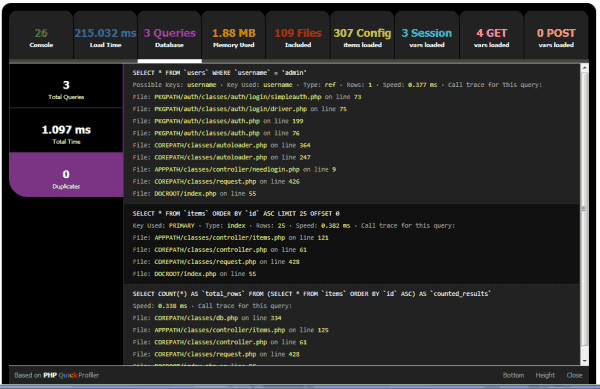Click autoloader.php on line 247 entry

pos(222,157)
